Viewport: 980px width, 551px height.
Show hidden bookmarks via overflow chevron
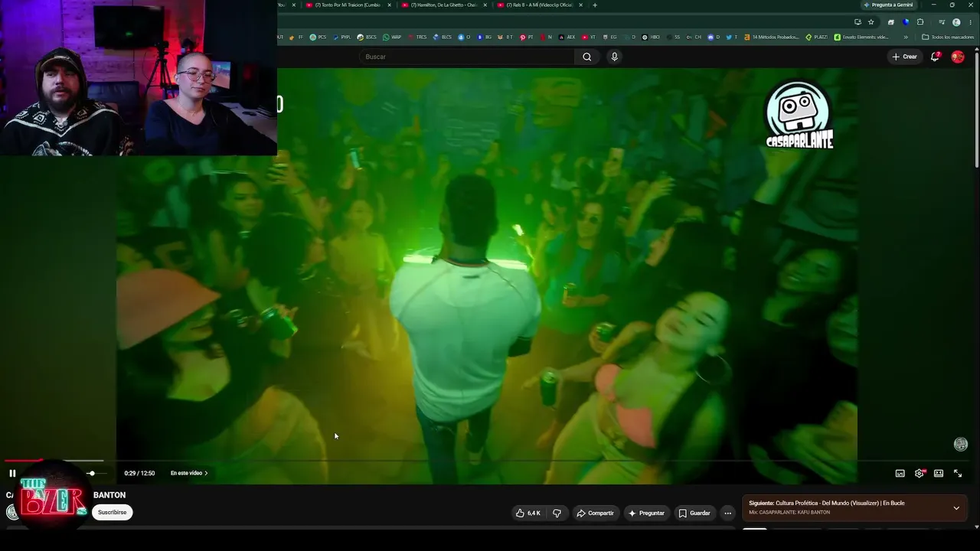(x=906, y=37)
